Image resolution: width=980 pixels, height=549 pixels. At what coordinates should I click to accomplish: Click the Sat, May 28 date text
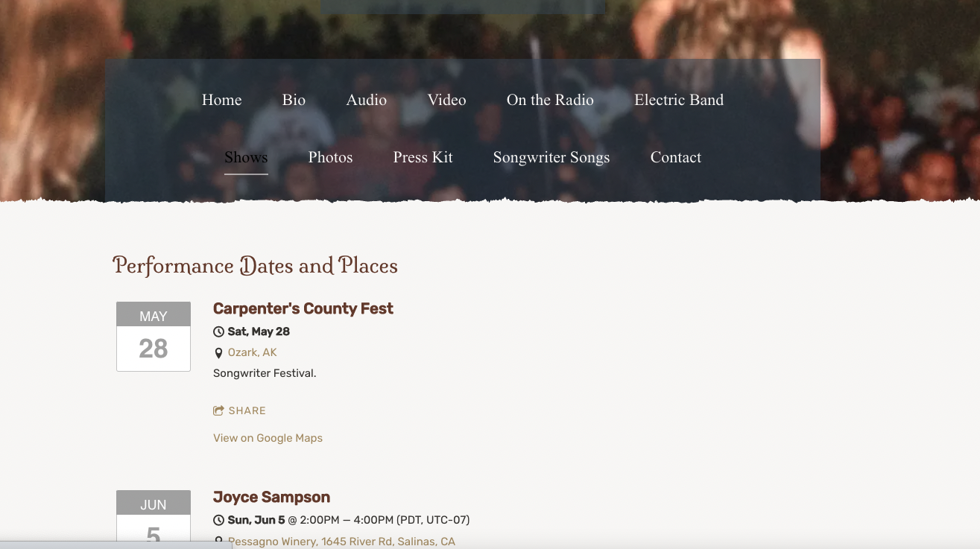click(259, 331)
